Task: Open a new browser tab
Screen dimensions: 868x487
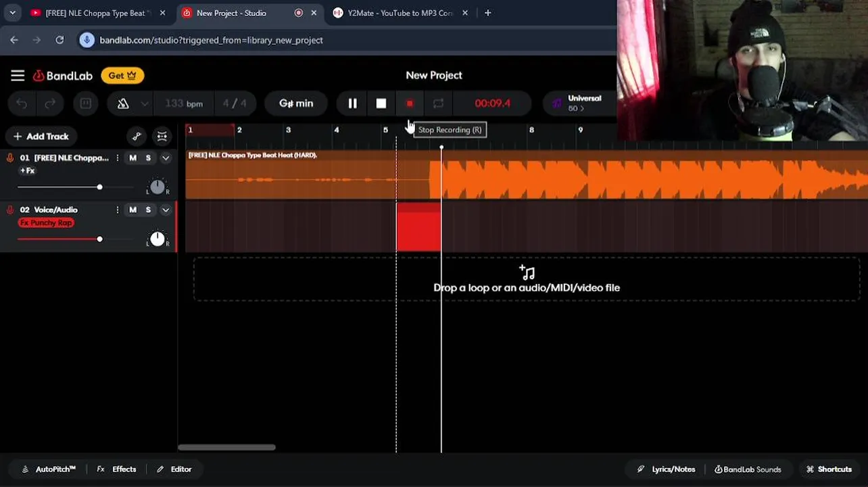Action: tap(487, 13)
